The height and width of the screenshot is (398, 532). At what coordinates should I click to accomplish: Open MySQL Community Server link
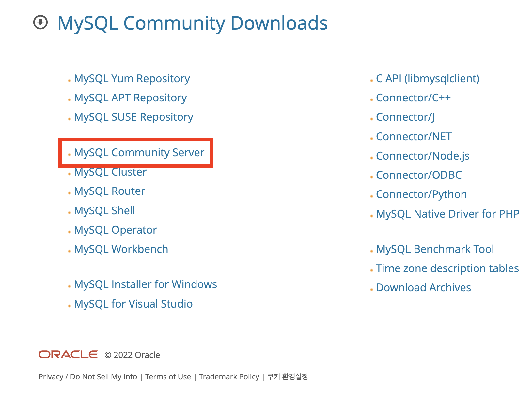[139, 153]
